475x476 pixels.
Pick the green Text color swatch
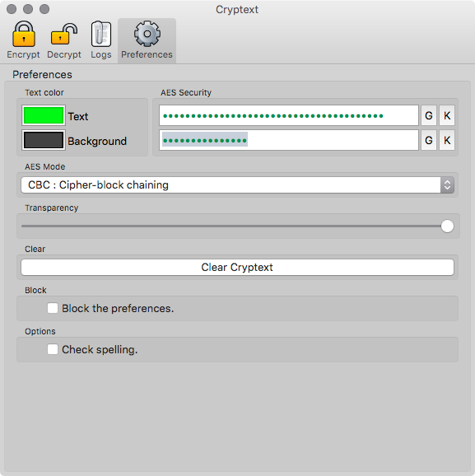coord(44,115)
